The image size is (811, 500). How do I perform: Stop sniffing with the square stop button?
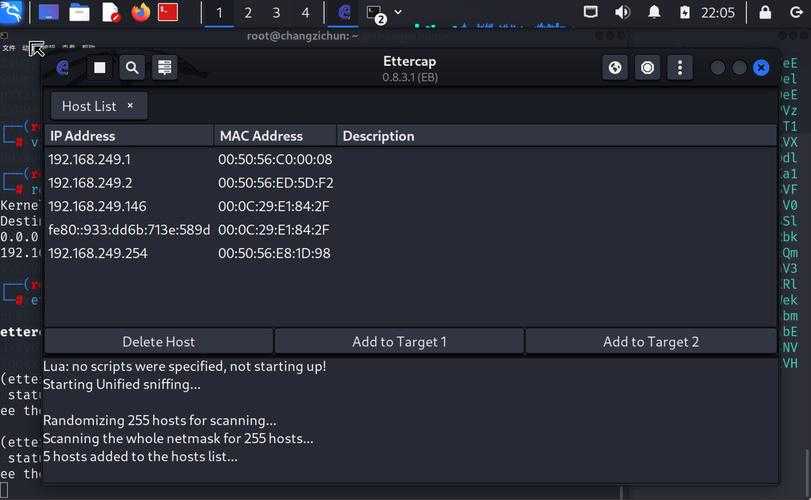(x=99, y=68)
